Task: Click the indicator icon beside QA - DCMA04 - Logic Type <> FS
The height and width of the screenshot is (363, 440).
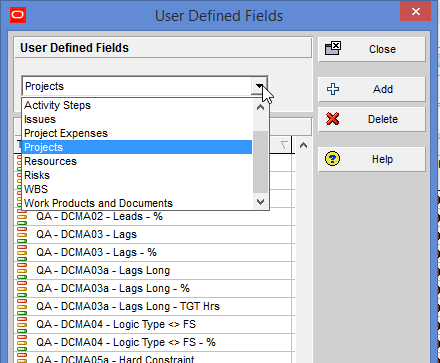Action: 22,324
